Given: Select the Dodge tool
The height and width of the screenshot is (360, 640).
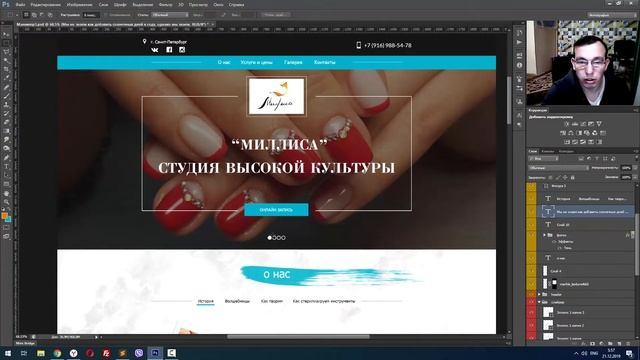Looking at the screenshot, I should coord(6,149).
